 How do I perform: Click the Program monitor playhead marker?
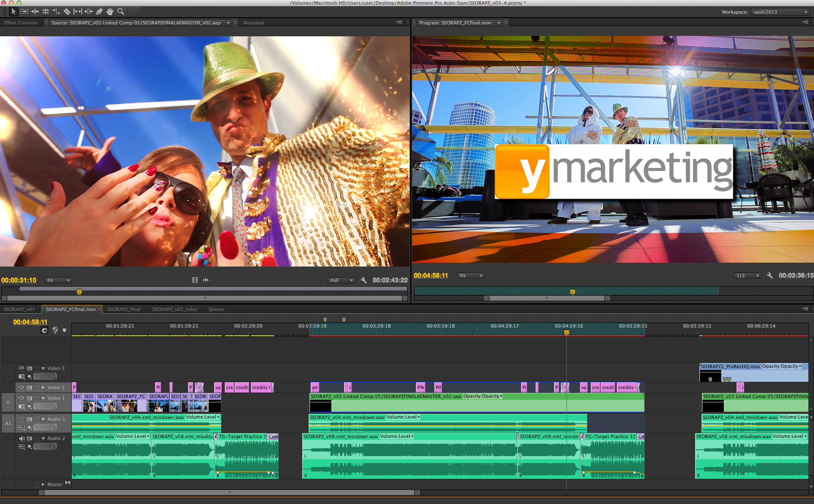572,292
